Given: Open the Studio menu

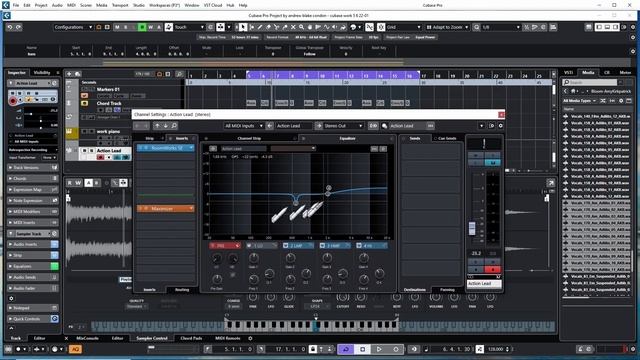Looking at the screenshot, I should tap(139, 5).
